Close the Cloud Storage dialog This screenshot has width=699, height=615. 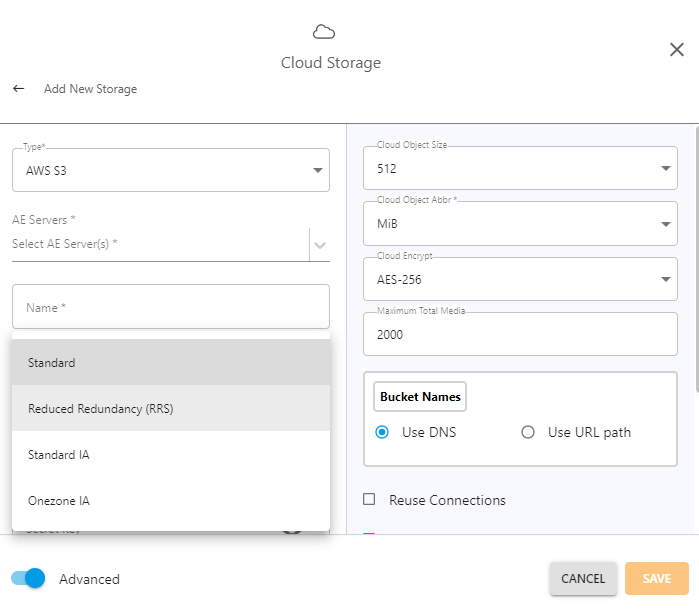click(676, 50)
